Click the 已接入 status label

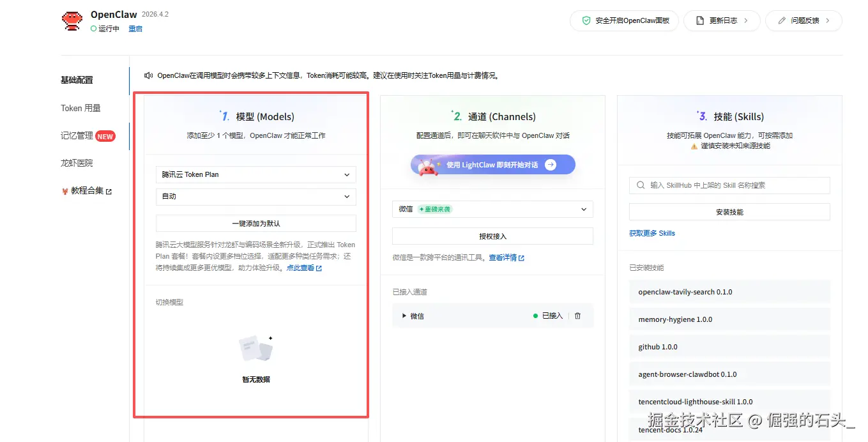click(552, 316)
